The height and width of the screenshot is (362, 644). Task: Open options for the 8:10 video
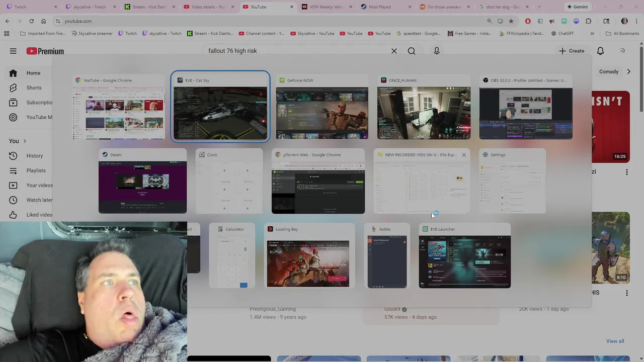point(627,293)
